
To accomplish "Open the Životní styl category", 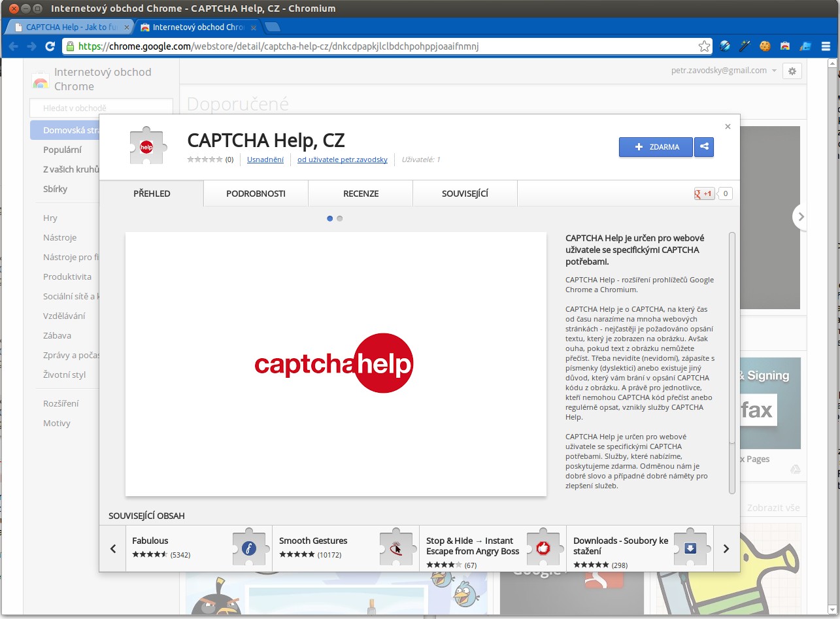I will pyautogui.click(x=64, y=375).
